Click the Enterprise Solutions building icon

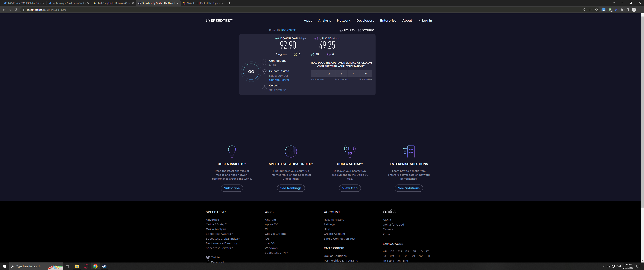click(x=409, y=151)
